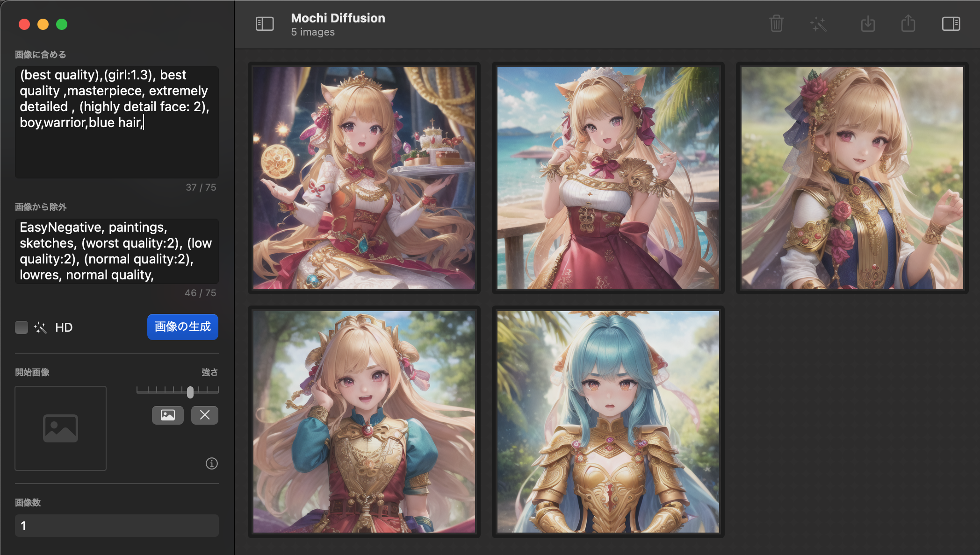Toggle the right inspector panel icon

[x=951, y=24]
